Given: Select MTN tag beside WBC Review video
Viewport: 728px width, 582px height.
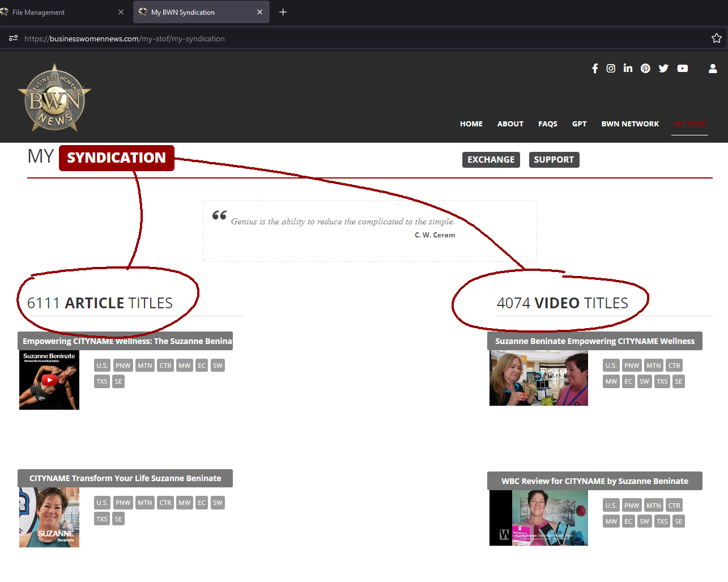Looking at the screenshot, I should pyautogui.click(x=654, y=505).
